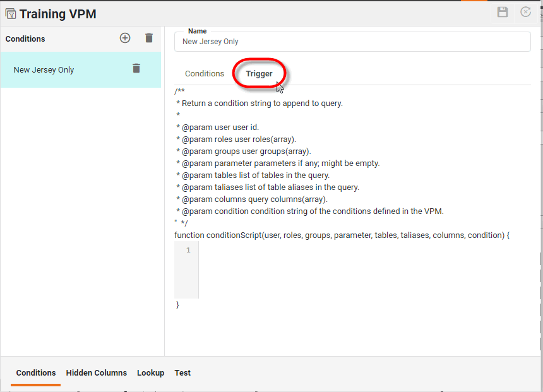Select the Conditions tab in the bottom bar

coord(35,372)
